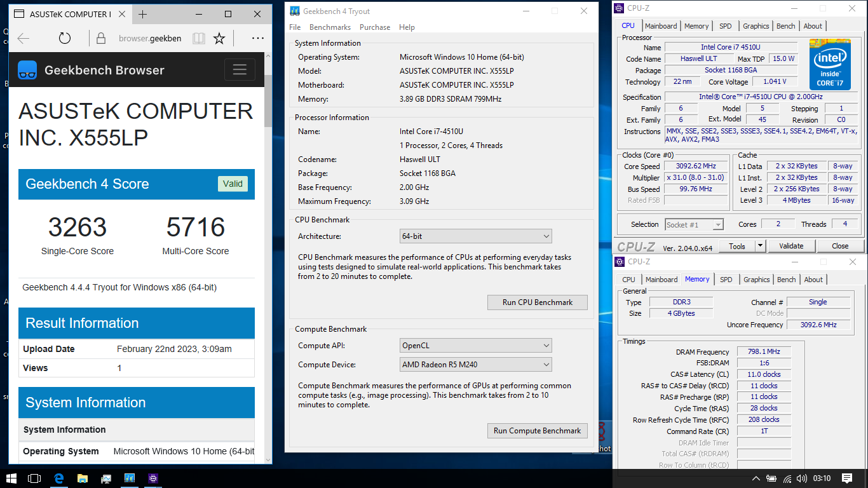
Task: Open the Benchmarks menu in Geekbench
Action: tap(330, 27)
